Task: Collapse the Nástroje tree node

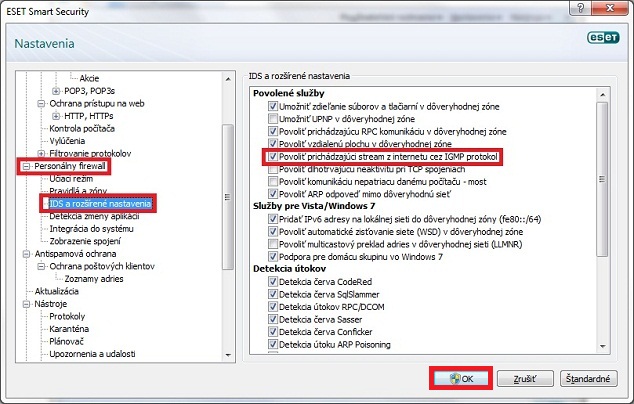Action: coord(26,304)
